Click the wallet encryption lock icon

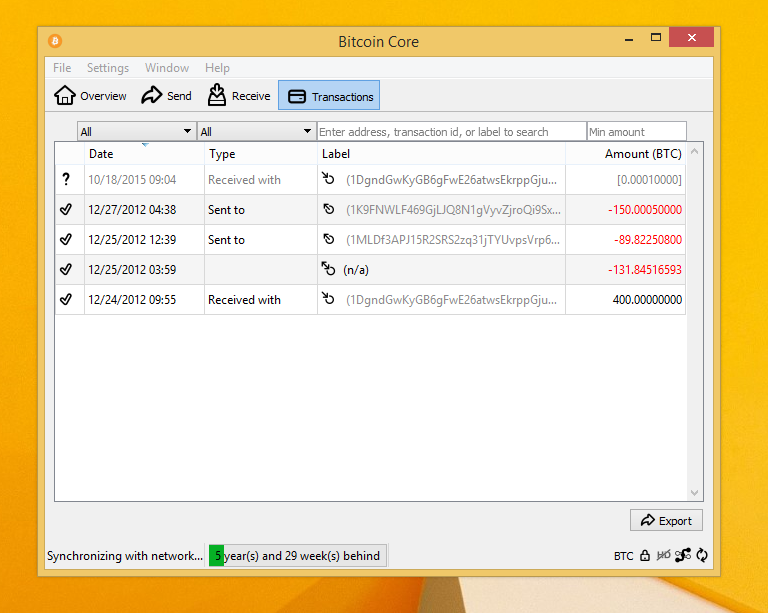[x=645, y=555]
